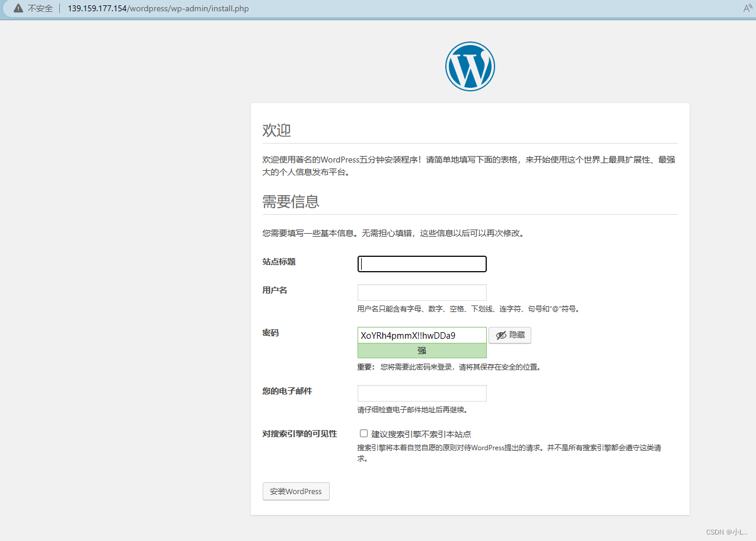Click the 需要信息 heading
Screen dimensions: 756x541
tap(291, 201)
